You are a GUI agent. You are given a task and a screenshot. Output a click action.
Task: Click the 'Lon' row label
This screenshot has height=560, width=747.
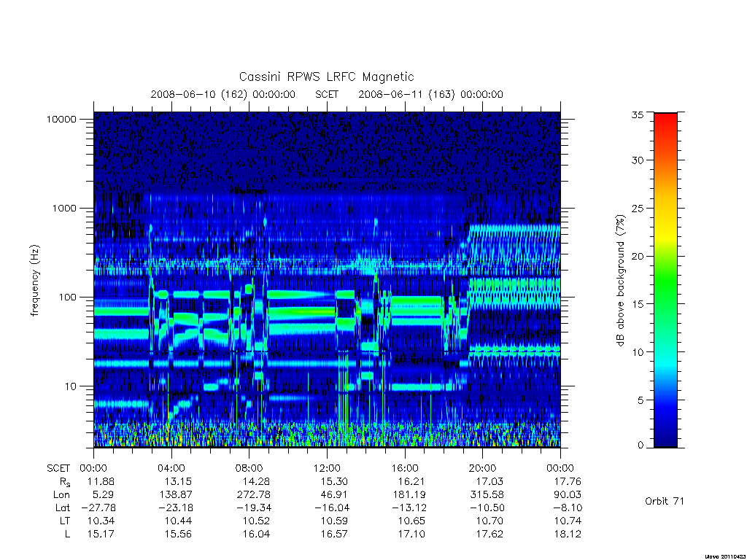tap(61, 495)
